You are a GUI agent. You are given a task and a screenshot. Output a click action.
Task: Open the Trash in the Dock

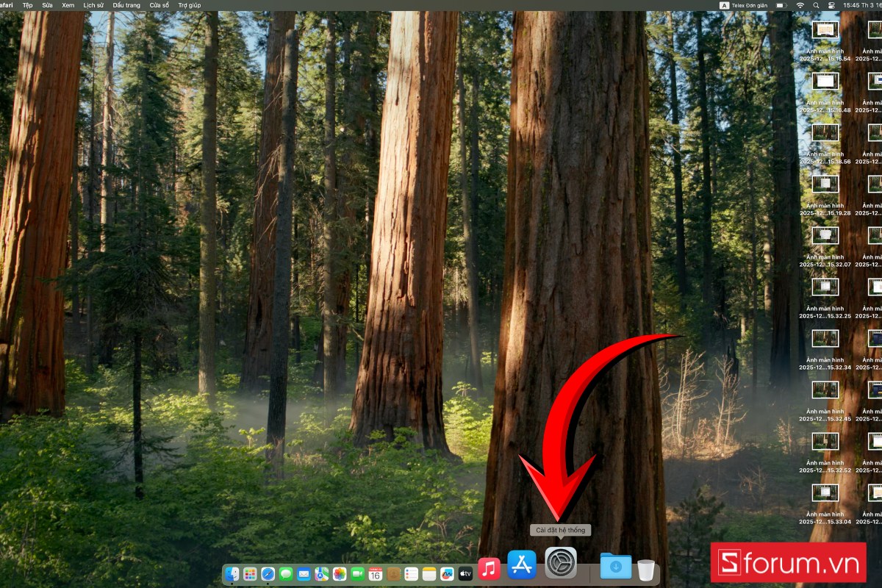coord(646,570)
